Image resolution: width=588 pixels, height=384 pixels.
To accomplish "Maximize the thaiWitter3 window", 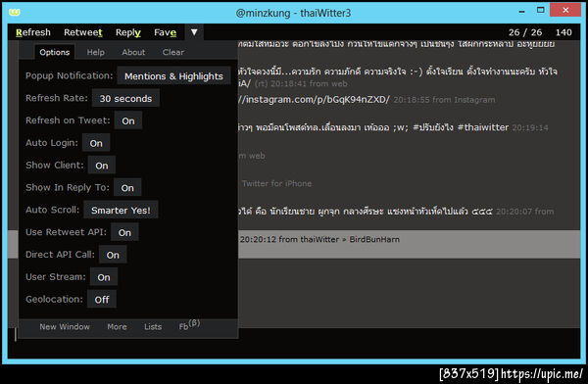I will click(540, 10).
